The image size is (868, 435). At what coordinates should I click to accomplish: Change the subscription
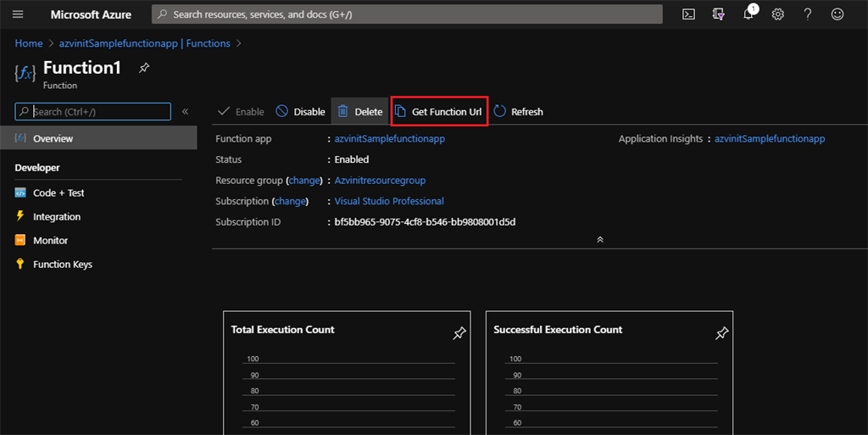pos(290,202)
